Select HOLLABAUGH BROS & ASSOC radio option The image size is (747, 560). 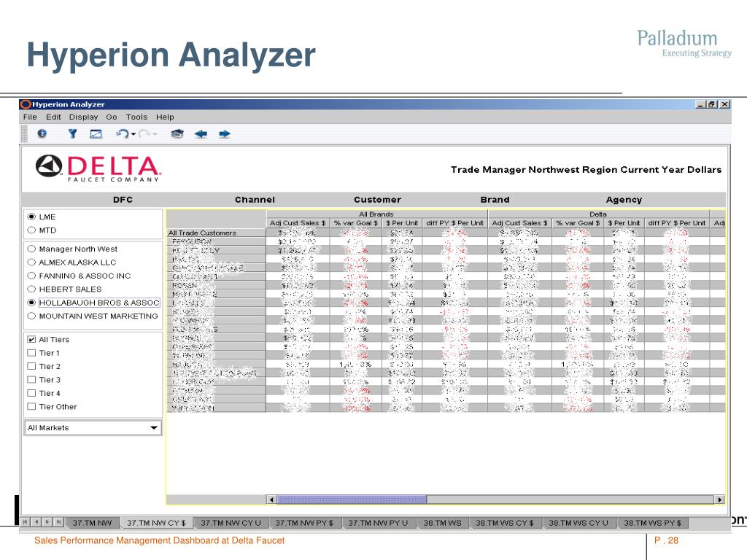click(x=31, y=303)
